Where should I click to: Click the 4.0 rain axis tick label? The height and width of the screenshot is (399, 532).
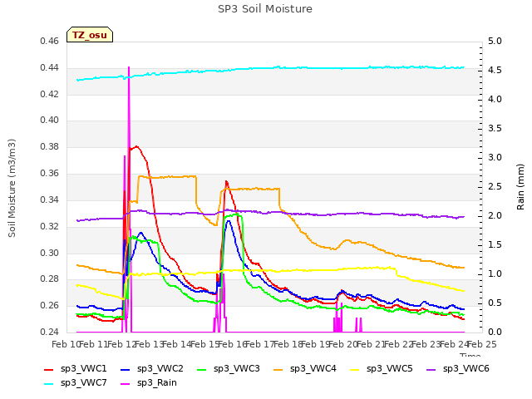495,100
